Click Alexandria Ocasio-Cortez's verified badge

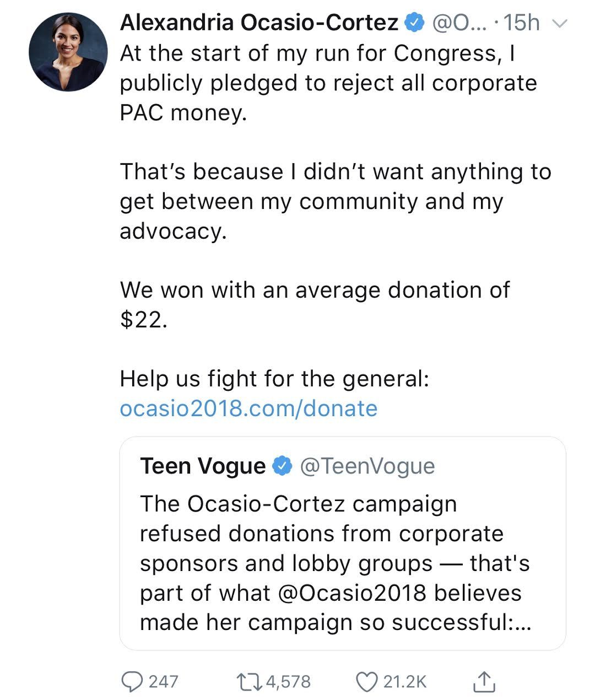[x=414, y=23]
